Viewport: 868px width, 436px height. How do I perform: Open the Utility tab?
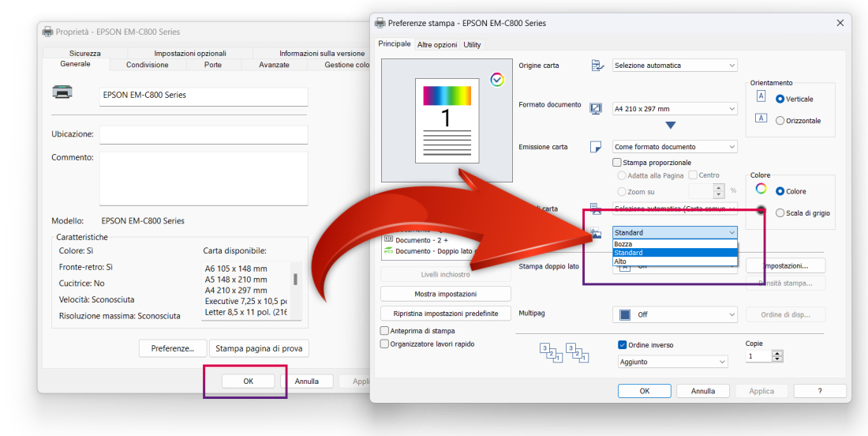(472, 44)
